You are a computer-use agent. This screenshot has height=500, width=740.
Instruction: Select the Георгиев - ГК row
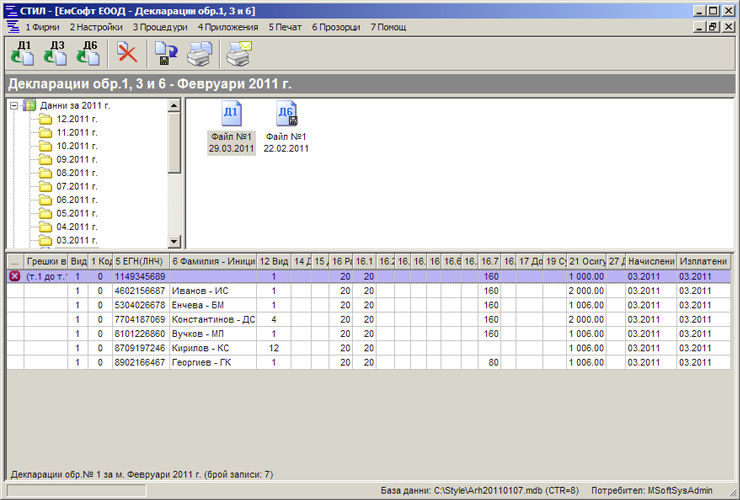[369, 363]
